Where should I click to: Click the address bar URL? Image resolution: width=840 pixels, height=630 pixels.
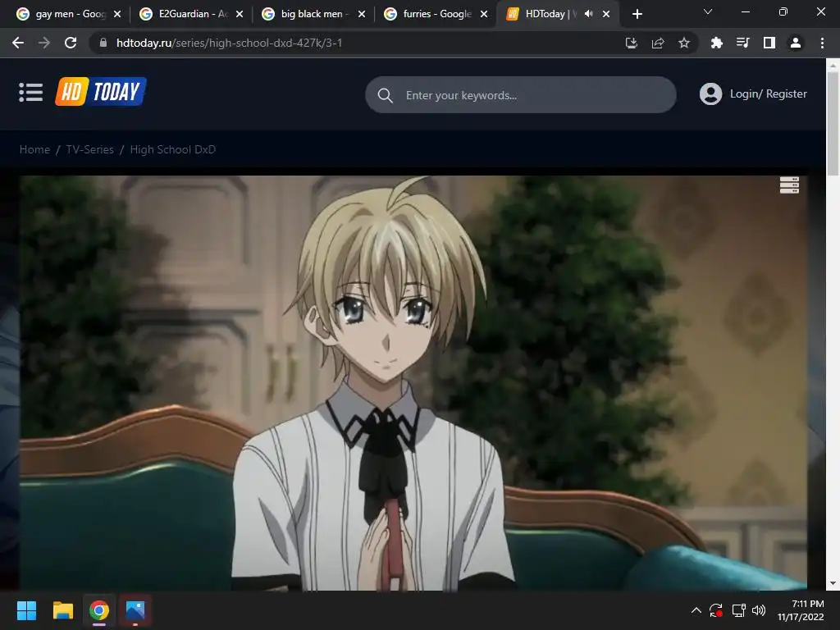point(230,43)
